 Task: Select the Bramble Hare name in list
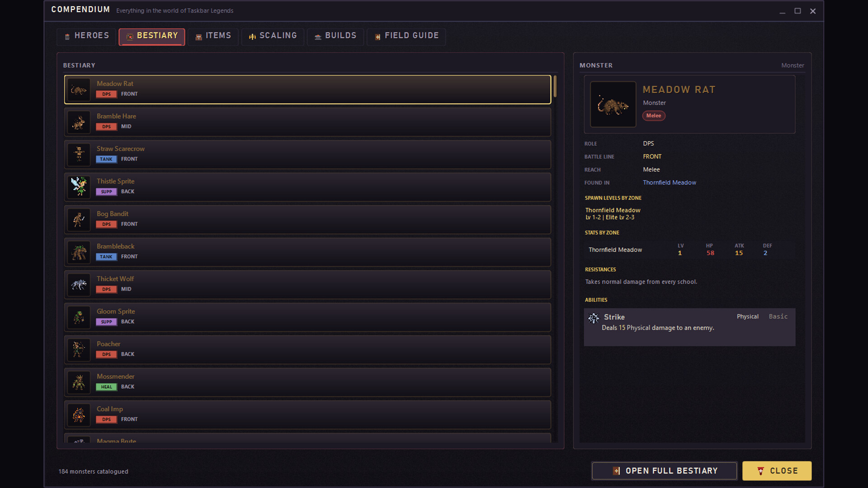(x=116, y=116)
